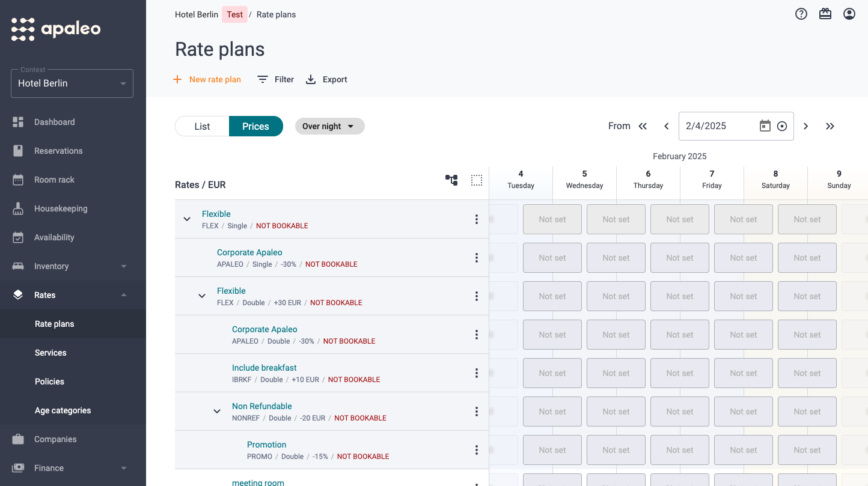Screen dimensions: 868x486
Task: Open the Over night dropdown
Action: (329, 126)
